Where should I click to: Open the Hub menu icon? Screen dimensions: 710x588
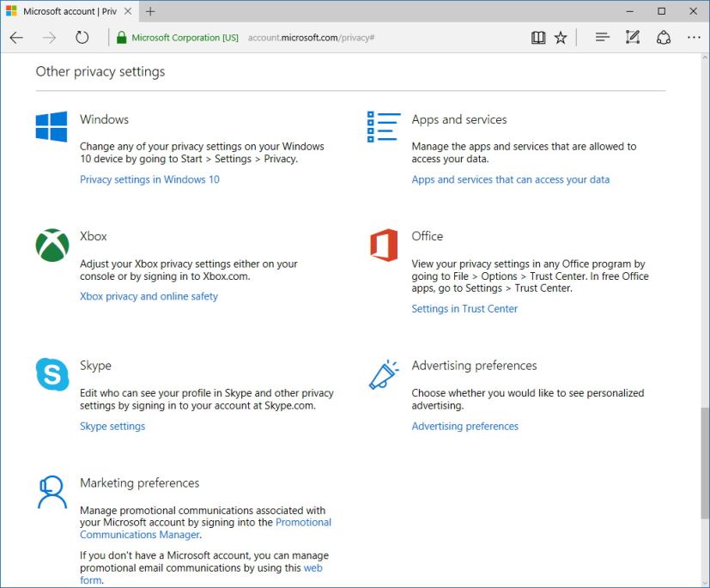coord(602,38)
